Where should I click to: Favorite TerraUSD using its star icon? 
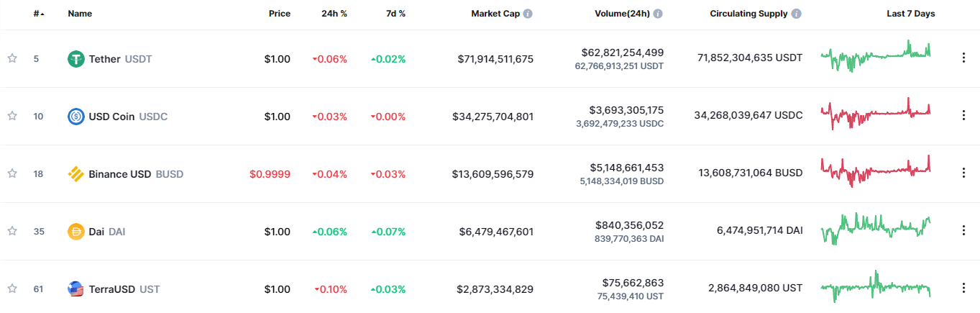pyautogui.click(x=12, y=289)
